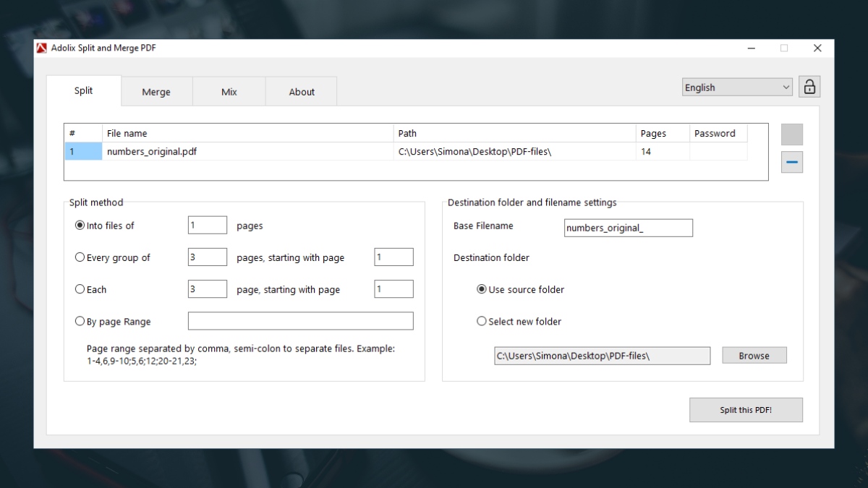The width and height of the screenshot is (868, 488).
Task: Choose the 'By page Range' split method
Action: coord(113,322)
